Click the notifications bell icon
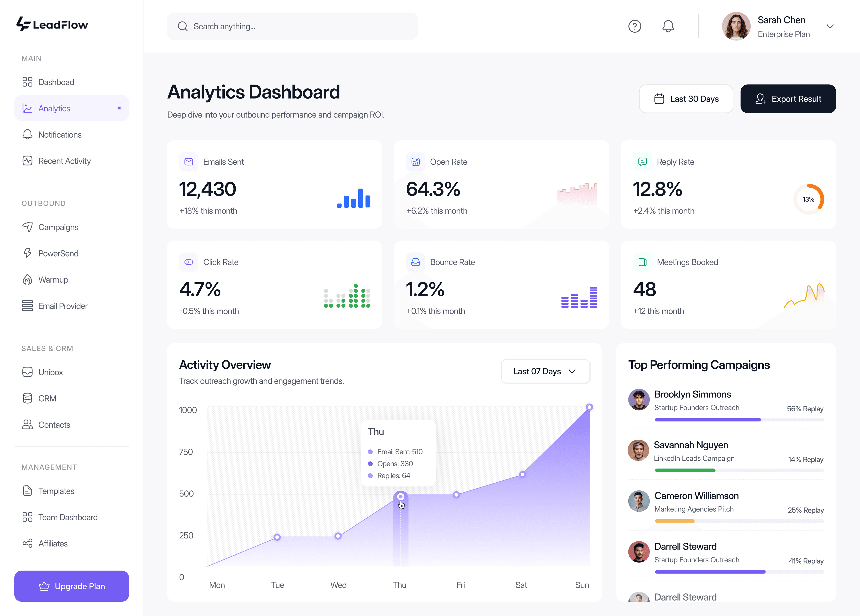The width and height of the screenshot is (860, 616). [x=668, y=26]
